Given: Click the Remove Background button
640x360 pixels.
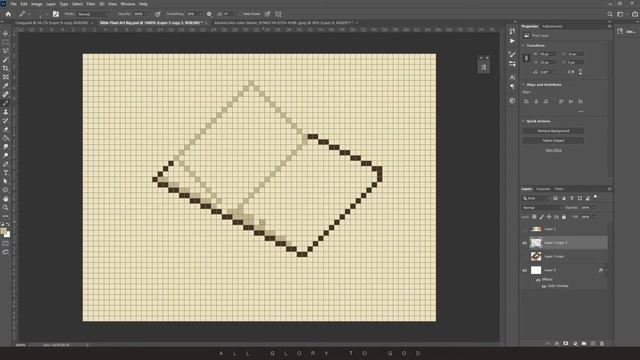Looking at the screenshot, I should tap(553, 131).
